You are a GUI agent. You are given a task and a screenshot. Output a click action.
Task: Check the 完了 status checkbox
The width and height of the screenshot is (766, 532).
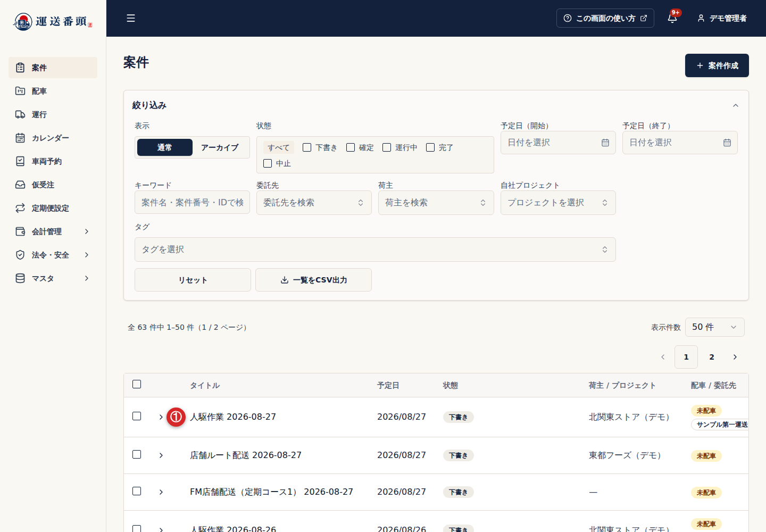coord(430,147)
